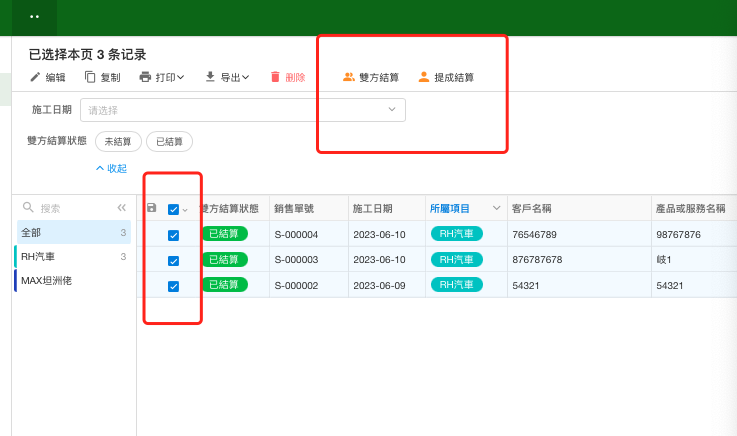Image resolution: width=737 pixels, height=436 pixels.
Task: Open the 施工日期 date selector dropdown
Action: 243,110
